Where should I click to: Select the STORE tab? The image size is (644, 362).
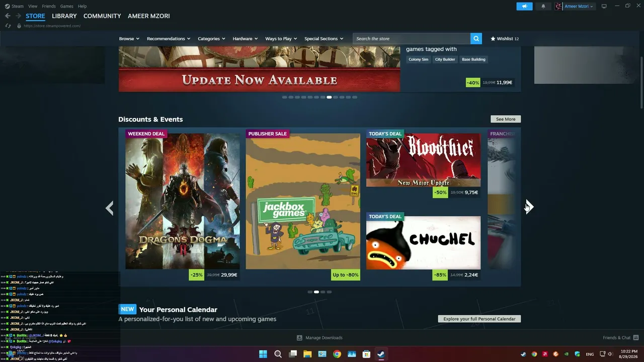(x=35, y=16)
